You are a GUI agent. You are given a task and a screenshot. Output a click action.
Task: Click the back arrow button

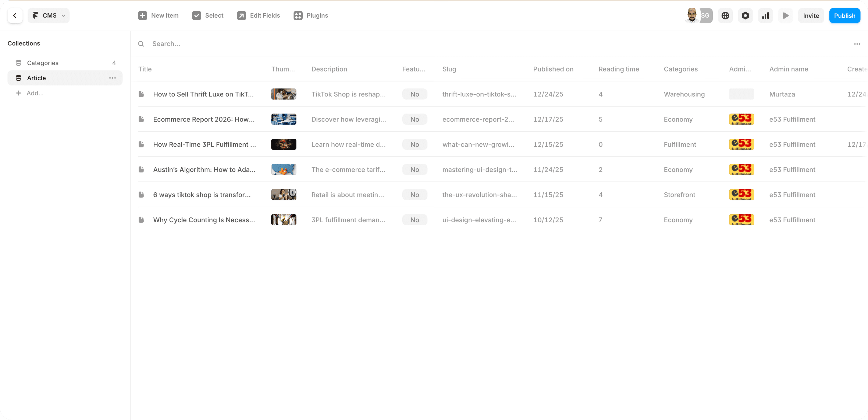[15, 15]
